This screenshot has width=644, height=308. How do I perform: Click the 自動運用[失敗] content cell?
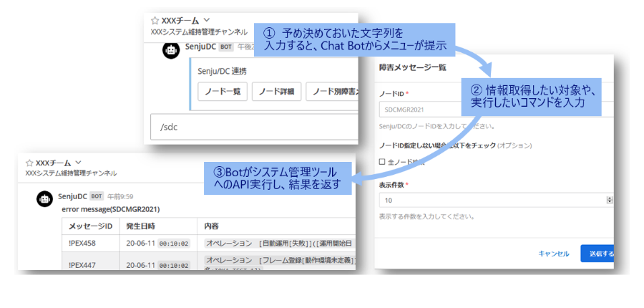276,244
